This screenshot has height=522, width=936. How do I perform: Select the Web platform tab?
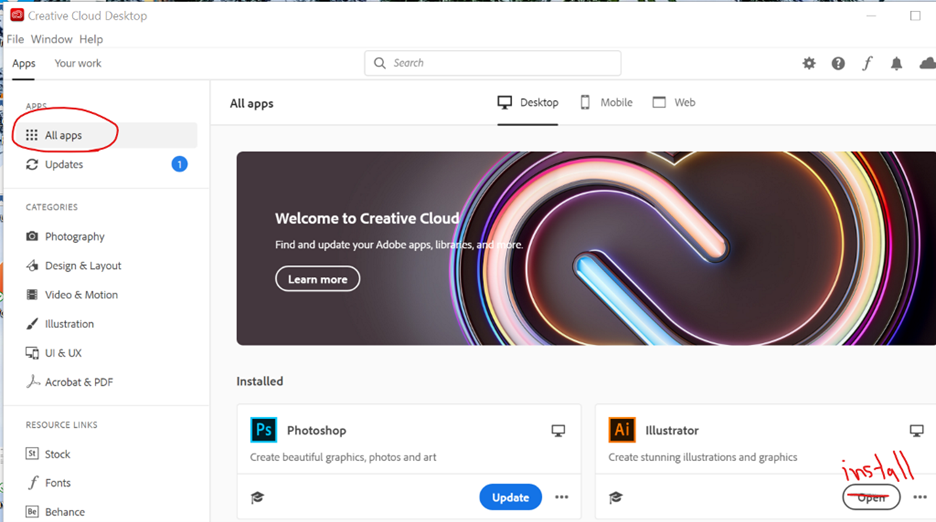click(674, 103)
